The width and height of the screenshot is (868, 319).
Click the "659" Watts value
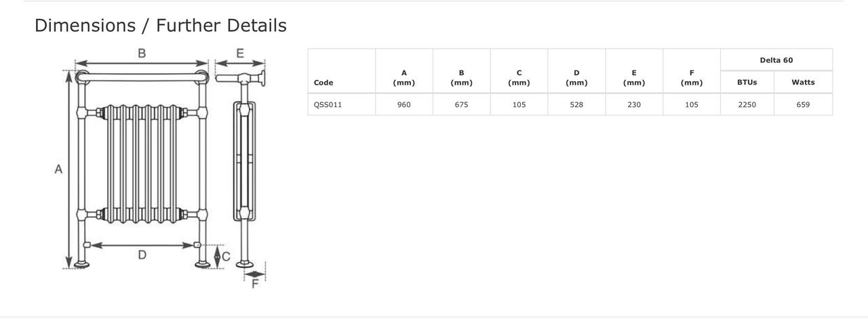tap(803, 105)
